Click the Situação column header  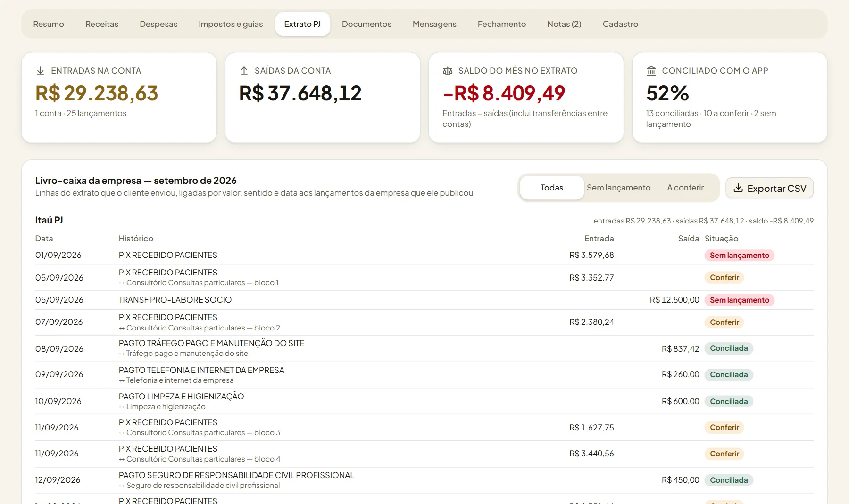point(721,239)
